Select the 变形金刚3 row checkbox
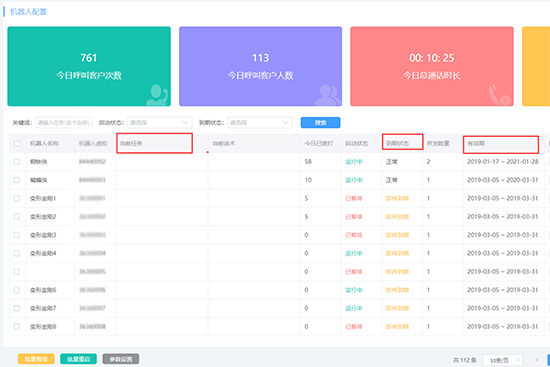Image resolution: width=550 pixels, height=367 pixels. tap(16, 235)
